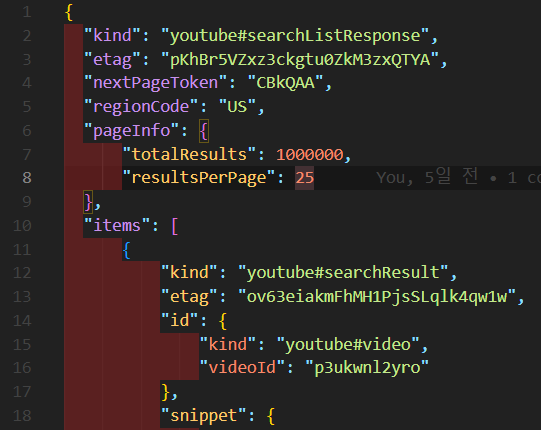Click the "resultsPerPage" key
Screen dimensions: 541x430
(x=199, y=178)
